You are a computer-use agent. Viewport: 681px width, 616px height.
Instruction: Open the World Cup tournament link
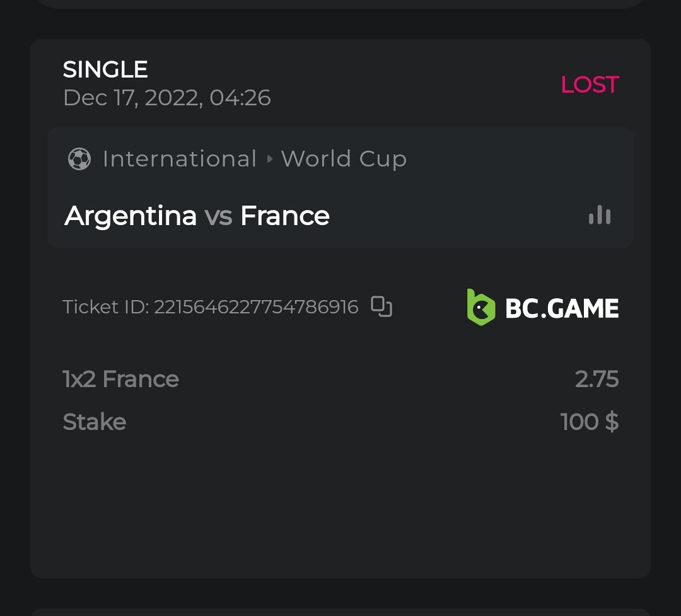click(x=344, y=159)
